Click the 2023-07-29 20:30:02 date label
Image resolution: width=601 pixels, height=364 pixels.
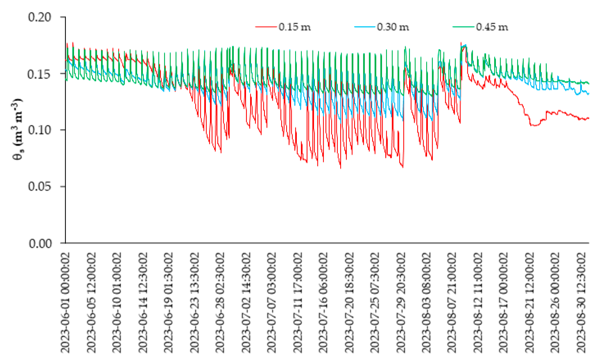click(401, 302)
